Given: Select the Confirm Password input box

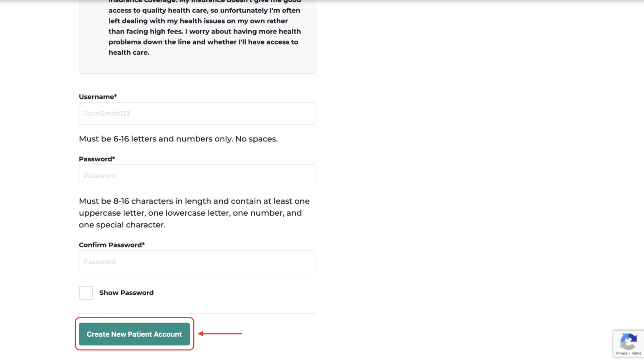Looking at the screenshot, I should (x=197, y=262).
